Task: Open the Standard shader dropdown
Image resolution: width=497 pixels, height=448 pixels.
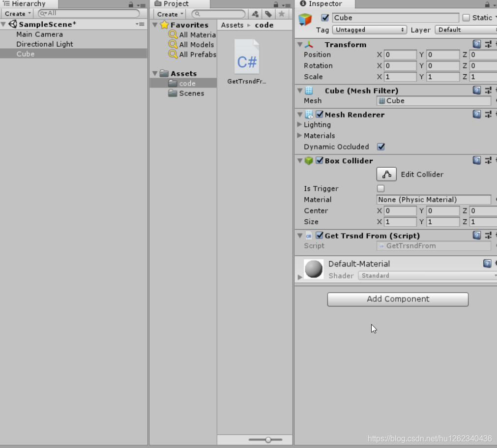Action: tap(427, 276)
